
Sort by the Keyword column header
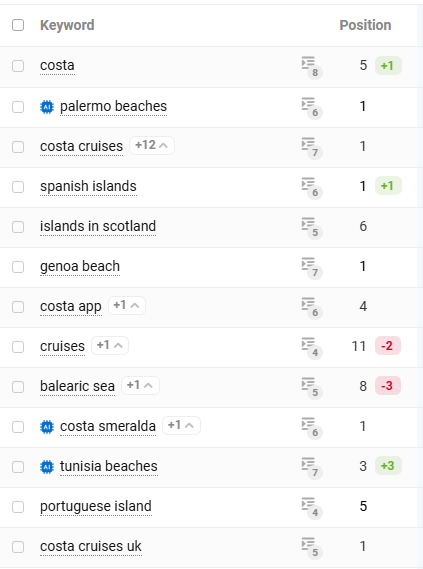coord(67,25)
